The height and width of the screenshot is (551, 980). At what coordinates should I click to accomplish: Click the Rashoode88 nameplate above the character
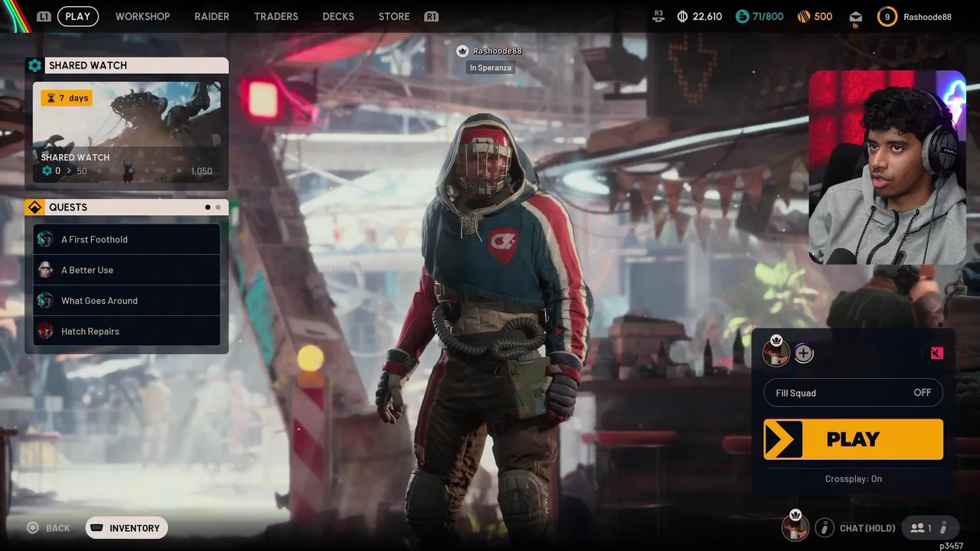[497, 51]
